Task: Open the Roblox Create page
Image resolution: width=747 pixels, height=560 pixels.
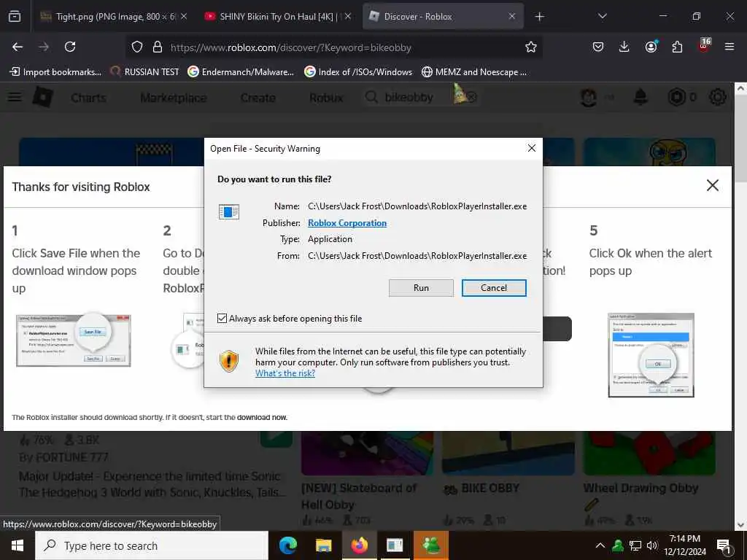Action: click(x=258, y=98)
